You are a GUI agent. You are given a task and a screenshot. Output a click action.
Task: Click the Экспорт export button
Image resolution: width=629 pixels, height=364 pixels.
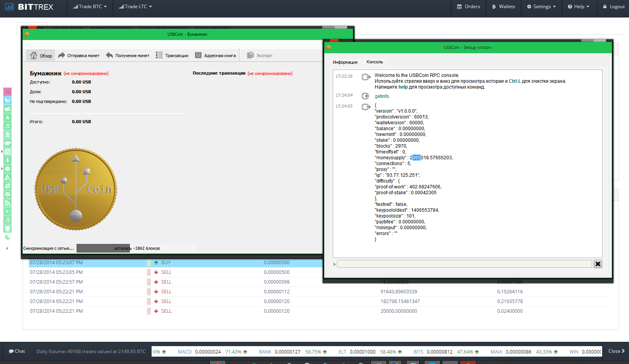tap(260, 56)
